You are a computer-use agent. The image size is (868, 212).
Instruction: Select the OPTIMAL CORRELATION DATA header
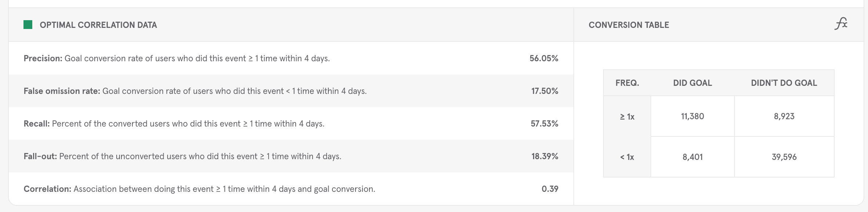point(98,25)
